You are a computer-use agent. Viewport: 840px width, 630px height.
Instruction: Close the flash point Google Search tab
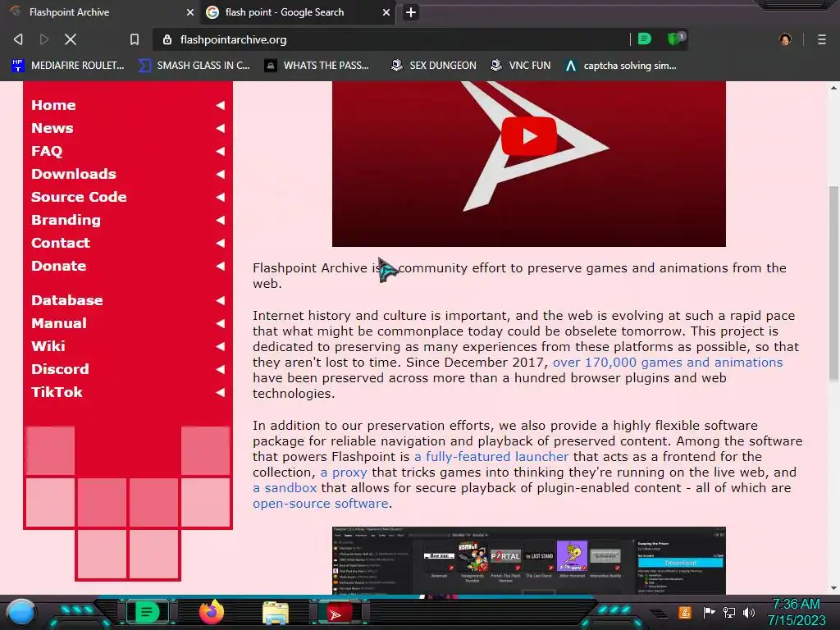(386, 12)
